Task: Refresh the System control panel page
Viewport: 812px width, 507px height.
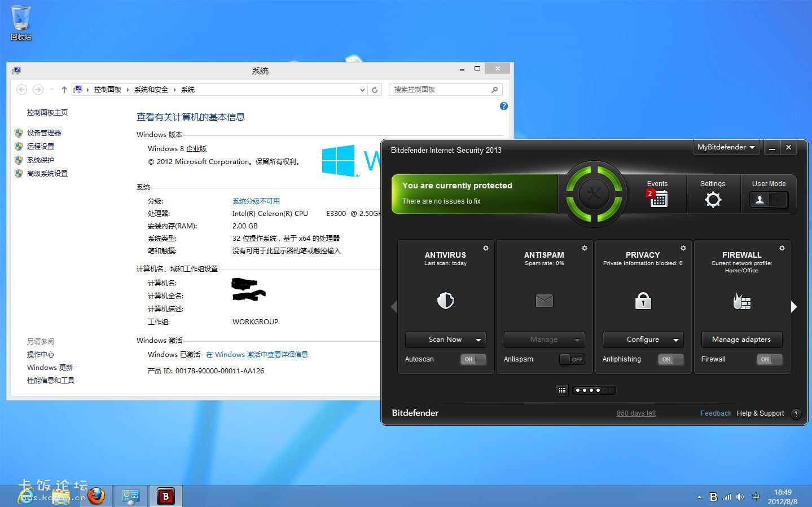Action: tap(375, 90)
